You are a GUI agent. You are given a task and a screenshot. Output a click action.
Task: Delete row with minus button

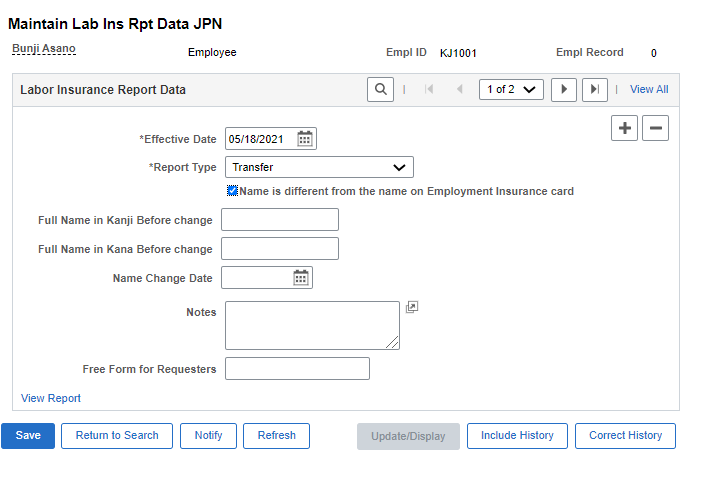coord(655,128)
